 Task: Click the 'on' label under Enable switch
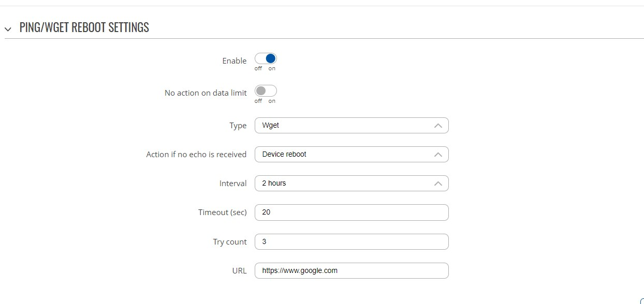point(272,68)
